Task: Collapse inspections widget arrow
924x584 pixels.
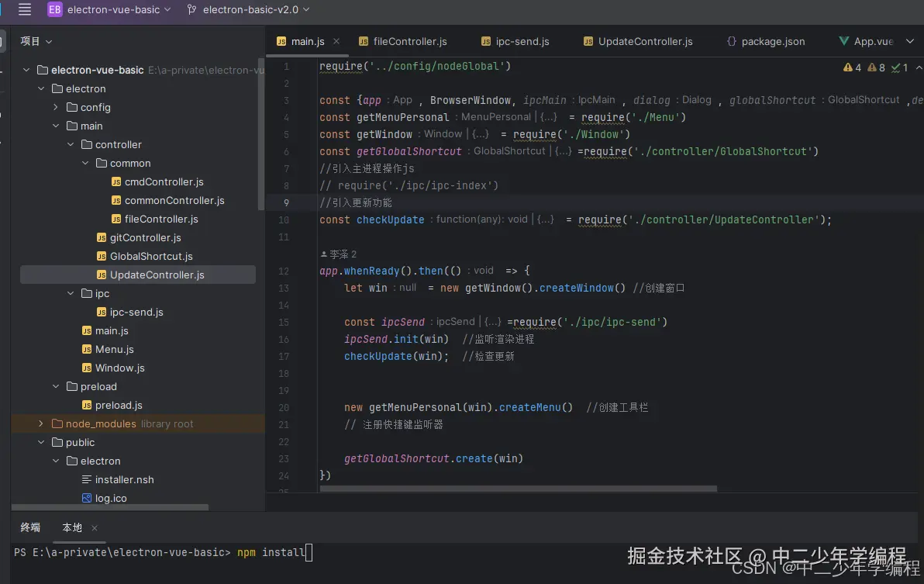Action: coord(919,67)
